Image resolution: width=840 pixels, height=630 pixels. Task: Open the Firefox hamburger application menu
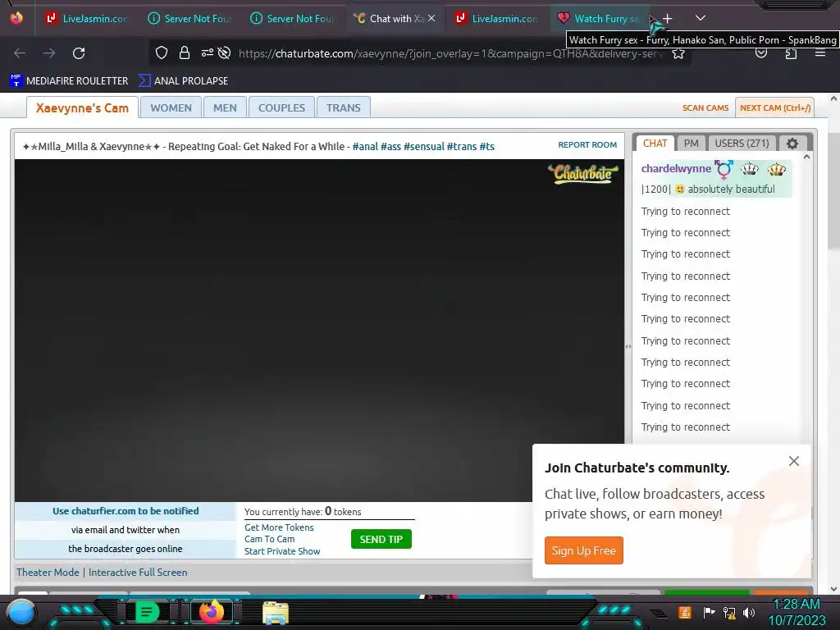(819, 53)
